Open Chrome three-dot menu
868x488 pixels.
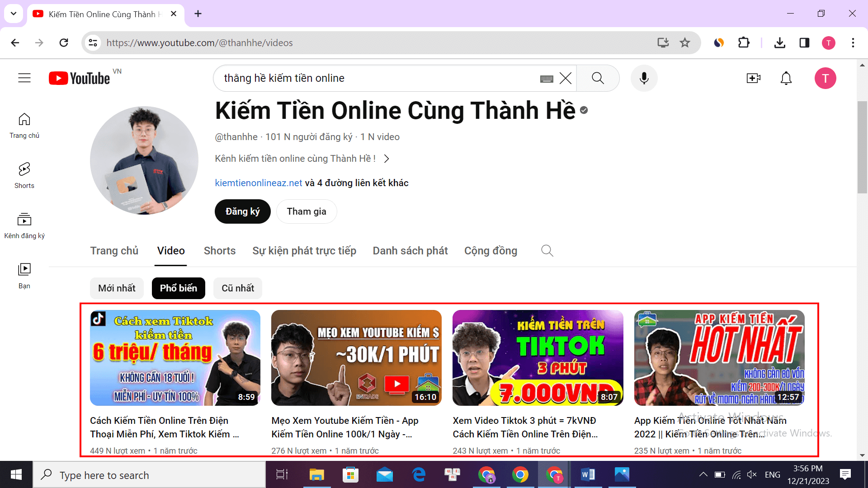(853, 42)
